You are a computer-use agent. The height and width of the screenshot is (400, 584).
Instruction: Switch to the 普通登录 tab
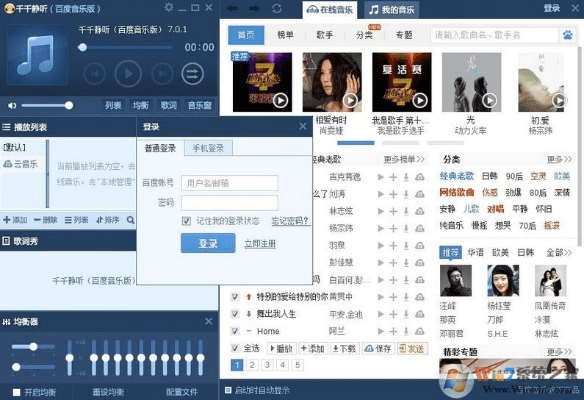[160, 148]
